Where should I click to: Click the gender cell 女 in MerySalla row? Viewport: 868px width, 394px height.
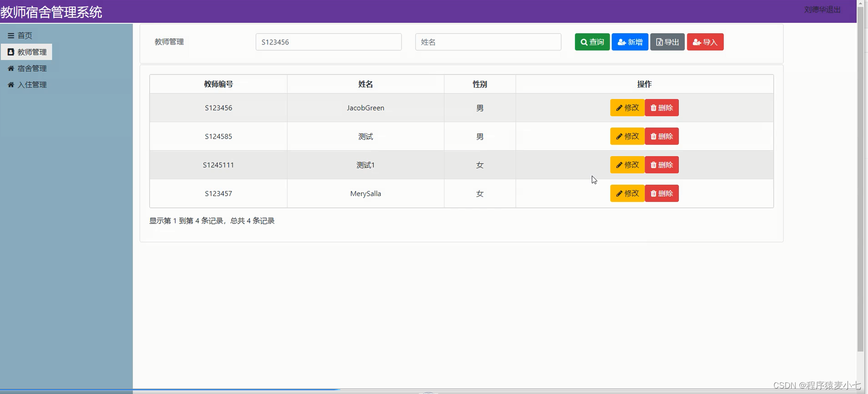[x=480, y=193]
